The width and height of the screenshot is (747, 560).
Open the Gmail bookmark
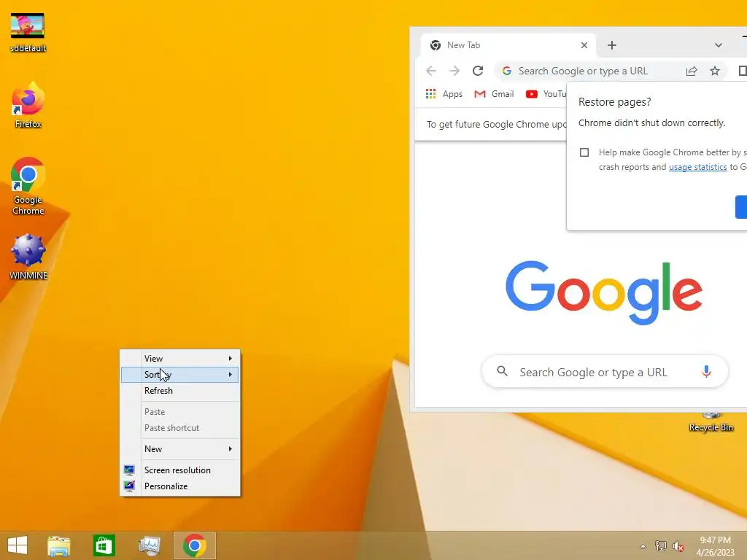point(494,94)
